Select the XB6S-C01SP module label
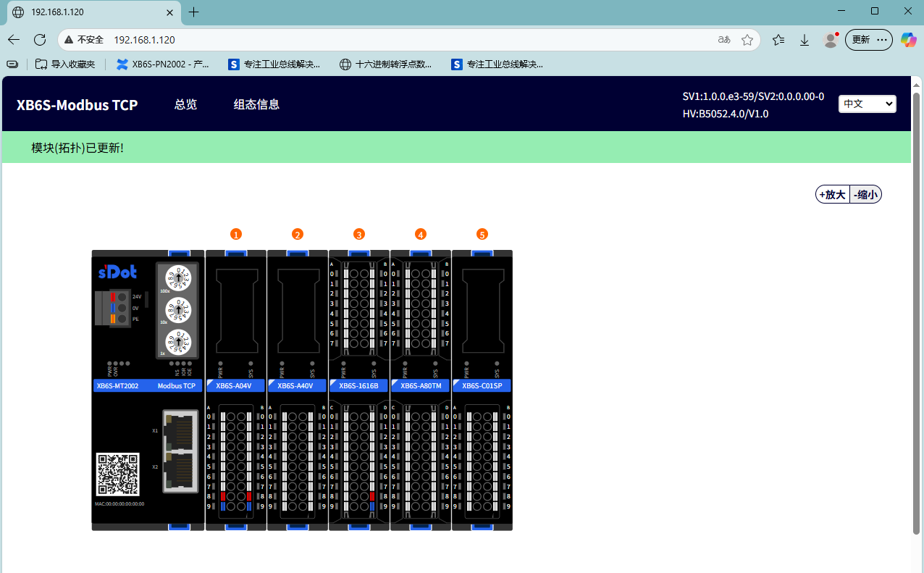 [482, 386]
